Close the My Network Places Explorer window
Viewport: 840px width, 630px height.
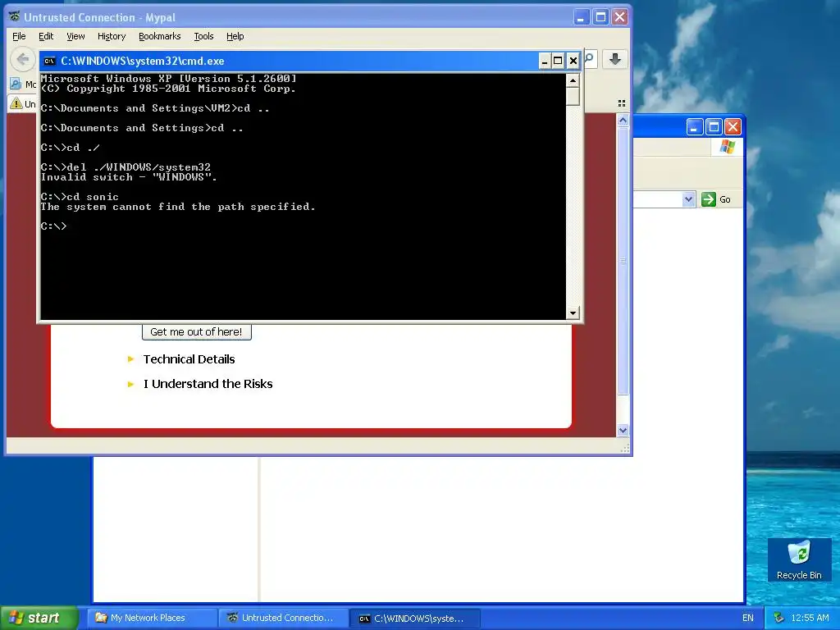point(733,127)
